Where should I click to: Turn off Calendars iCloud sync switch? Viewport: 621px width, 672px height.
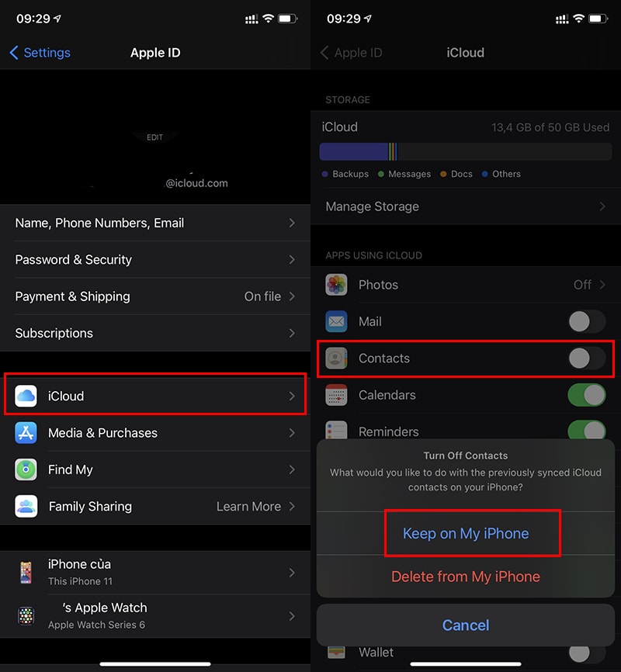click(x=587, y=395)
